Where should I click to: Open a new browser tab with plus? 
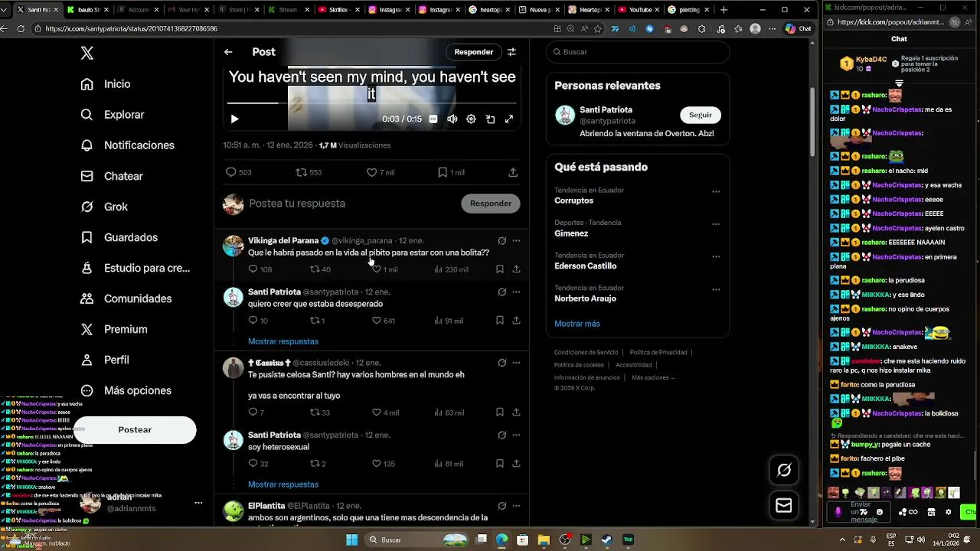point(724,10)
